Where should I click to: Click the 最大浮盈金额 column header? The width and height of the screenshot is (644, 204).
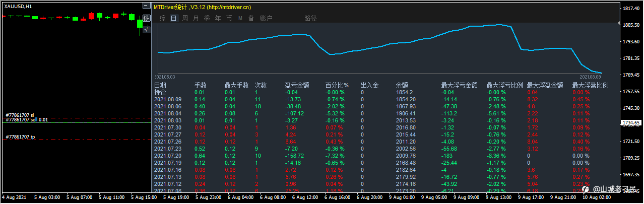pyautogui.click(x=545, y=86)
